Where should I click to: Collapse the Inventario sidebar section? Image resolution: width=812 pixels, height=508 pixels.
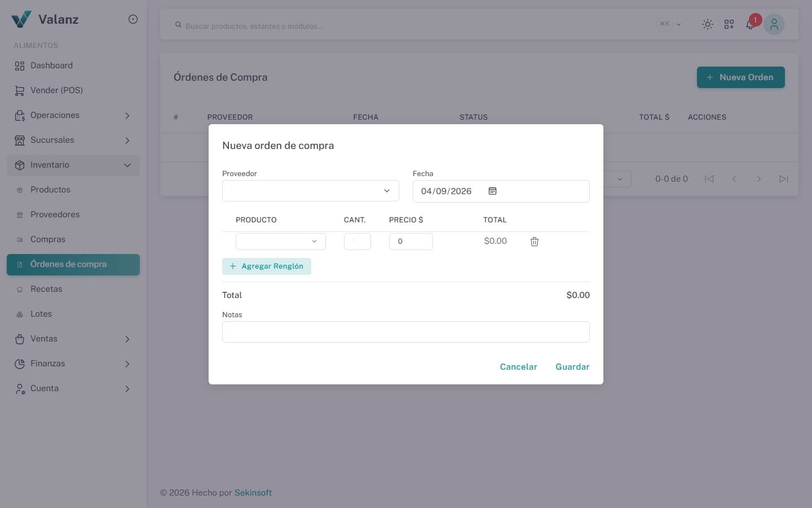click(x=73, y=165)
